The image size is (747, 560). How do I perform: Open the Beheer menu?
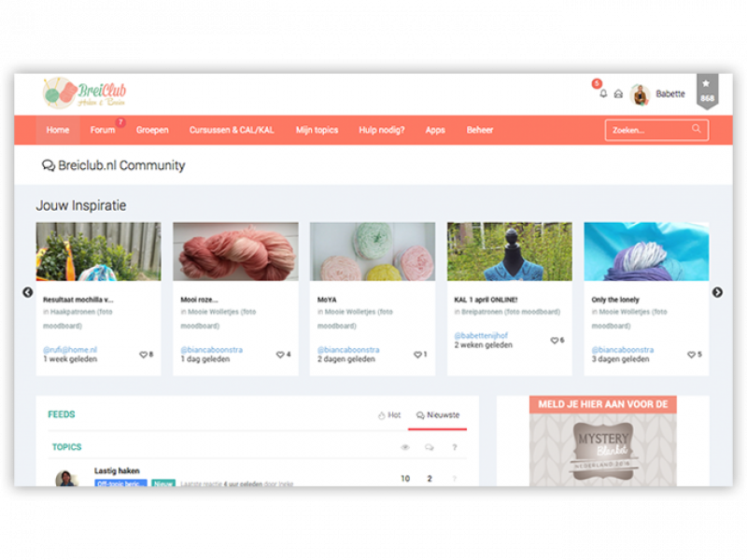(480, 130)
